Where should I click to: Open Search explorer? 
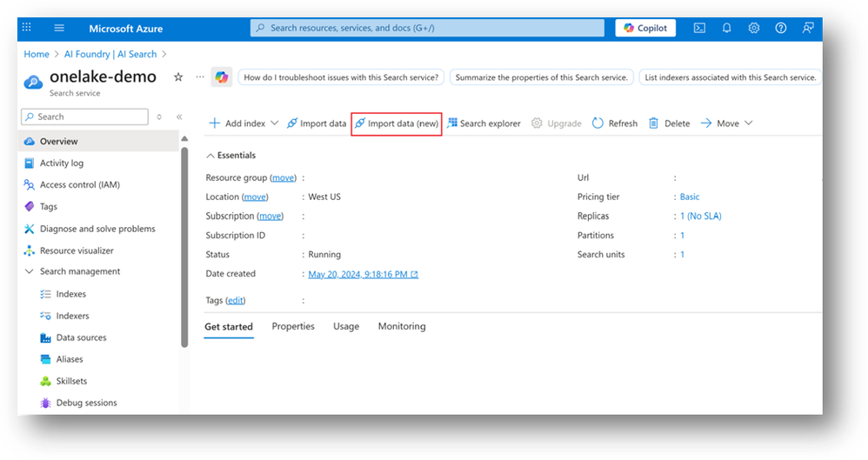click(x=484, y=123)
